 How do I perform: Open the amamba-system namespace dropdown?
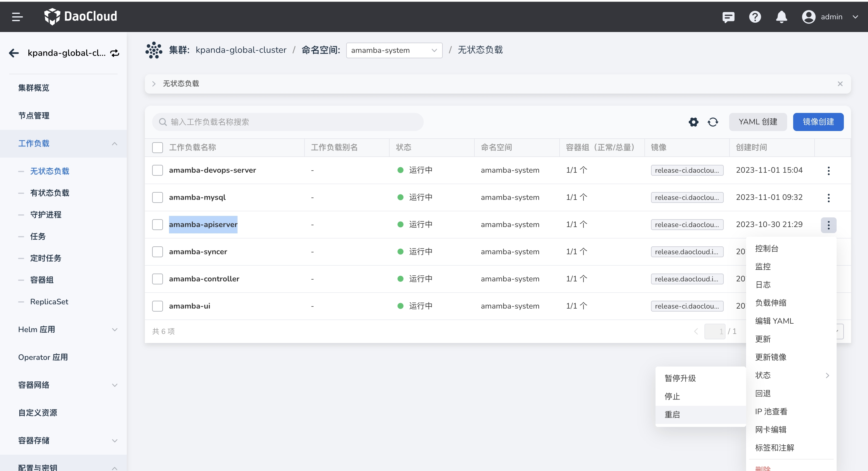pos(394,51)
